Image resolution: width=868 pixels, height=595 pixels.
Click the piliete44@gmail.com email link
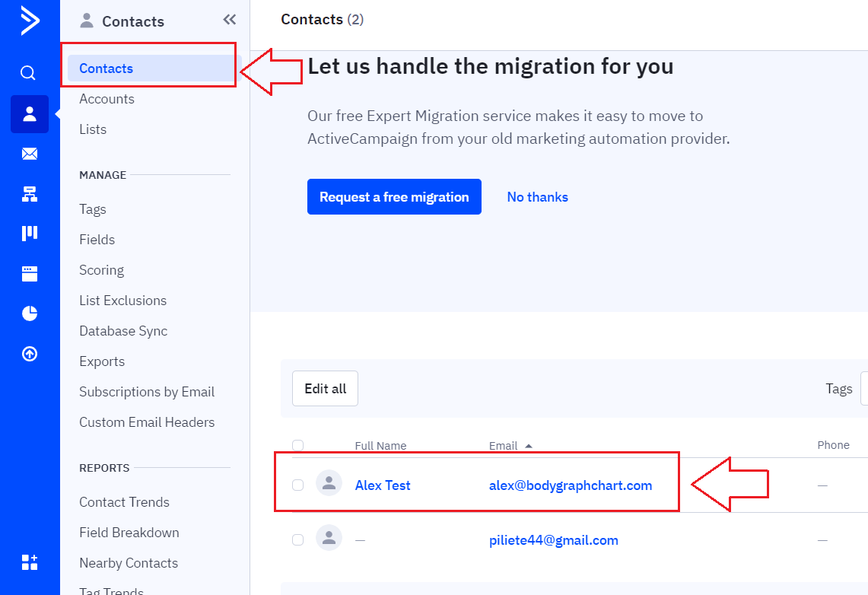pos(554,540)
